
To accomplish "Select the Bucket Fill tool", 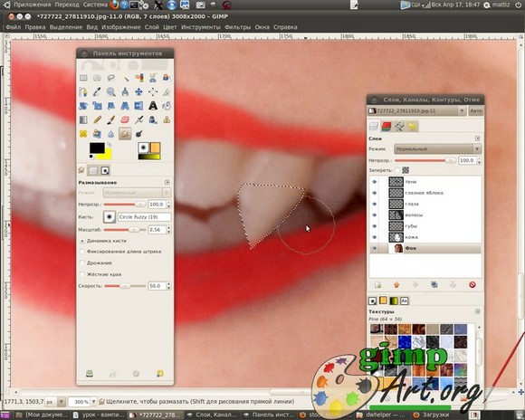I will tap(167, 106).
